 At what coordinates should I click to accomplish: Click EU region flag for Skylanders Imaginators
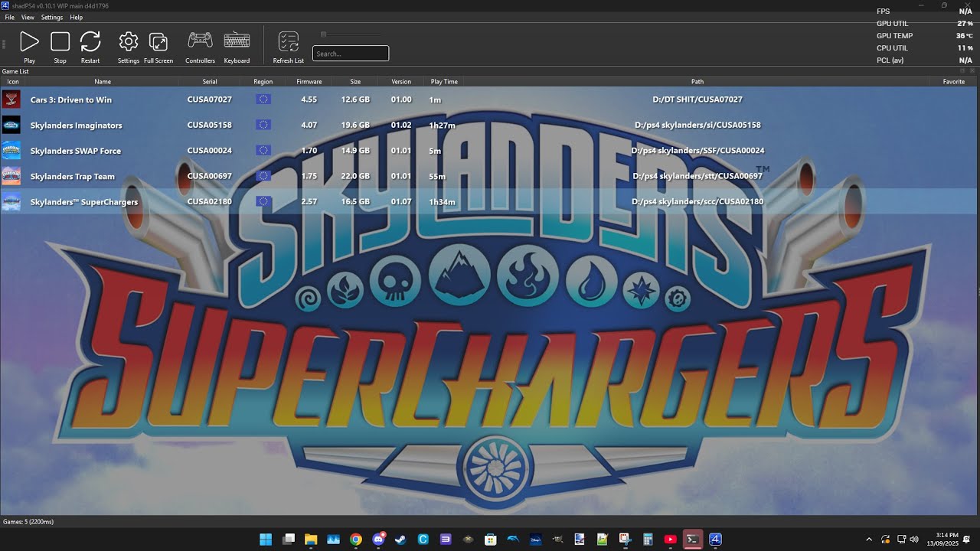263,125
